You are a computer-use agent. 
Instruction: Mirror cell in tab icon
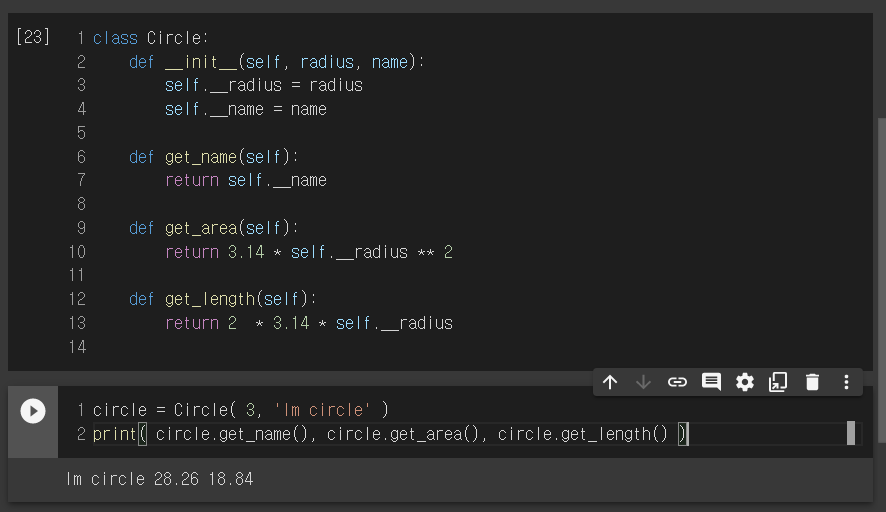click(778, 383)
